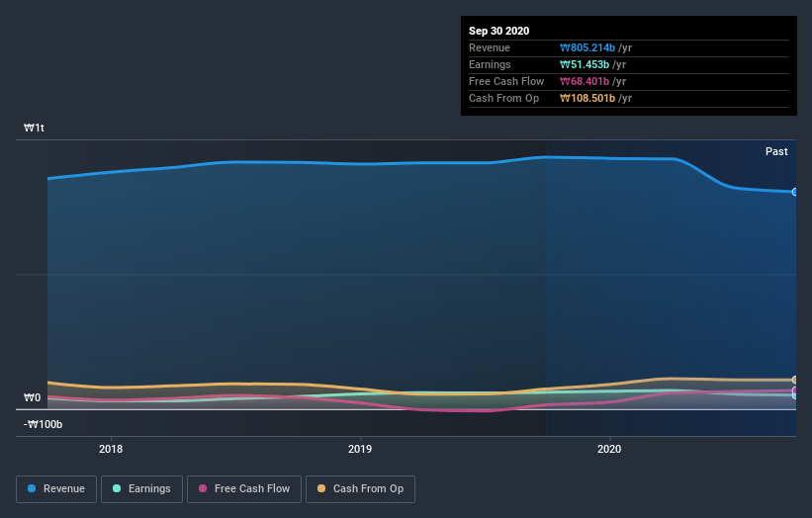The image size is (812, 518).
Task: Toggle the Earnings series legend button
Action: pyautogui.click(x=141, y=489)
